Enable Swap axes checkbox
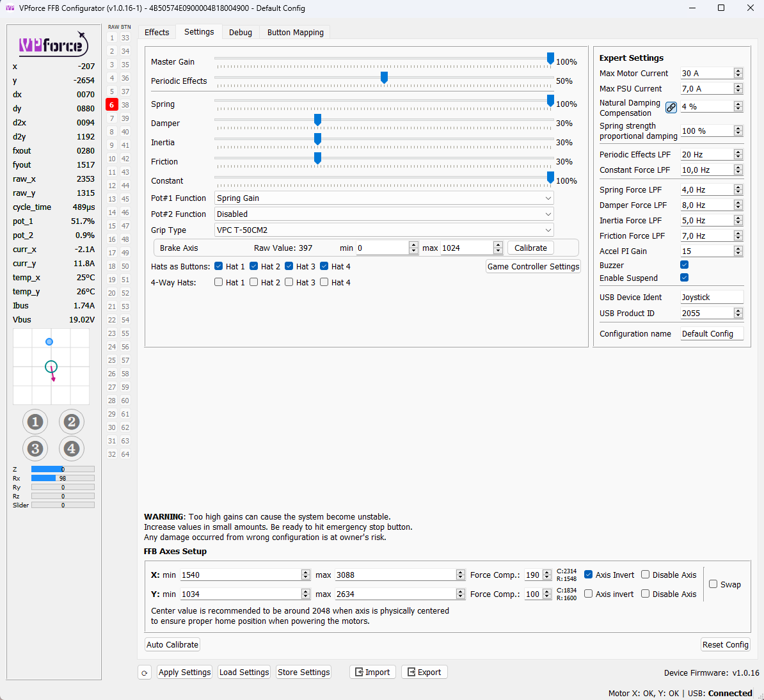 click(713, 584)
